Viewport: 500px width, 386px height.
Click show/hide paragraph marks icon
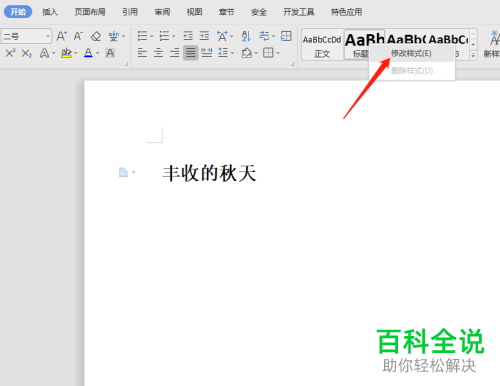(x=264, y=36)
